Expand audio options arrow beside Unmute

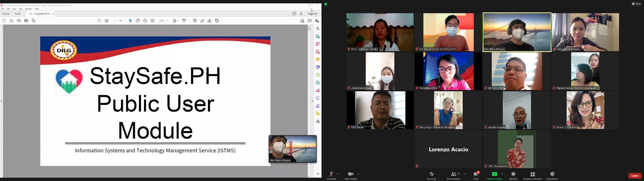coord(338,174)
